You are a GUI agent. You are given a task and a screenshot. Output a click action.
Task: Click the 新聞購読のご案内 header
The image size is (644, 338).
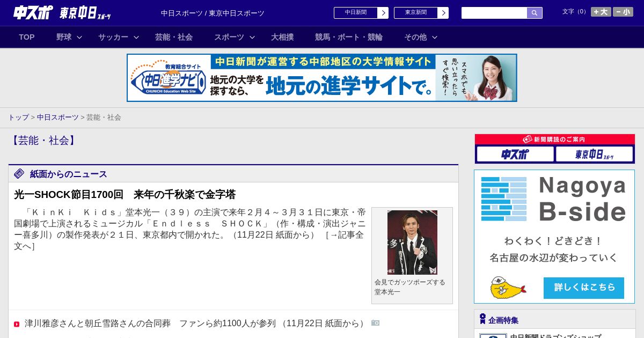(x=555, y=139)
